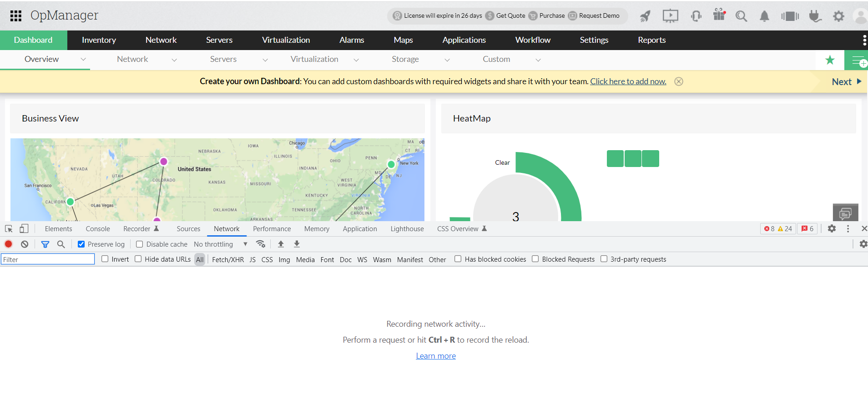Click the clear network log icon
The height and width of the screenshot is (410, 868).
click(x=25, y=244)
